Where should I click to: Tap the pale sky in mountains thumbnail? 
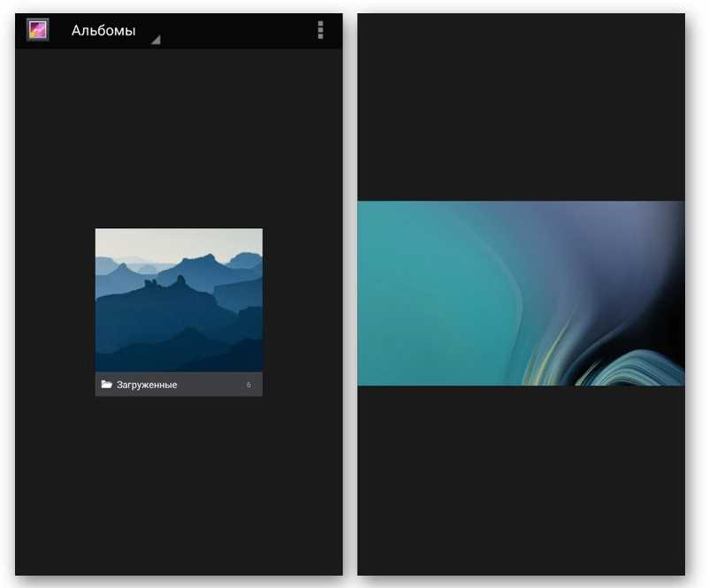[177, 241]
